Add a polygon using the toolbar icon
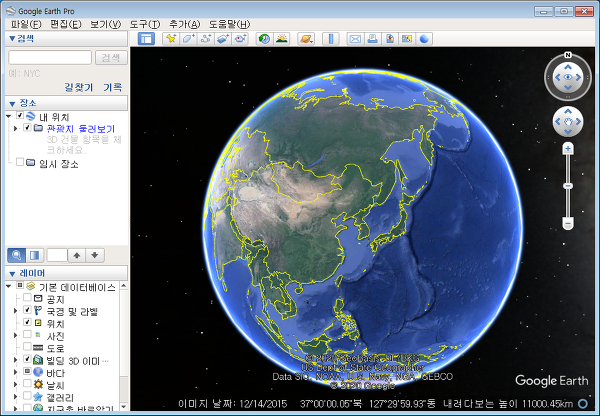This screenshot has height=416, width=600. pyautogui.click(x=188, y=39)
